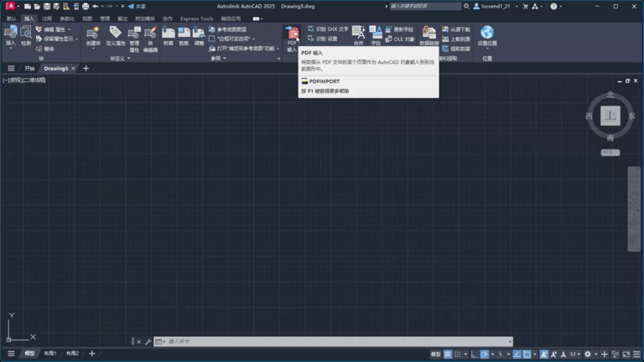Toggle the drawing grid display in status bar
644x362 pixels.
[447, 354]
